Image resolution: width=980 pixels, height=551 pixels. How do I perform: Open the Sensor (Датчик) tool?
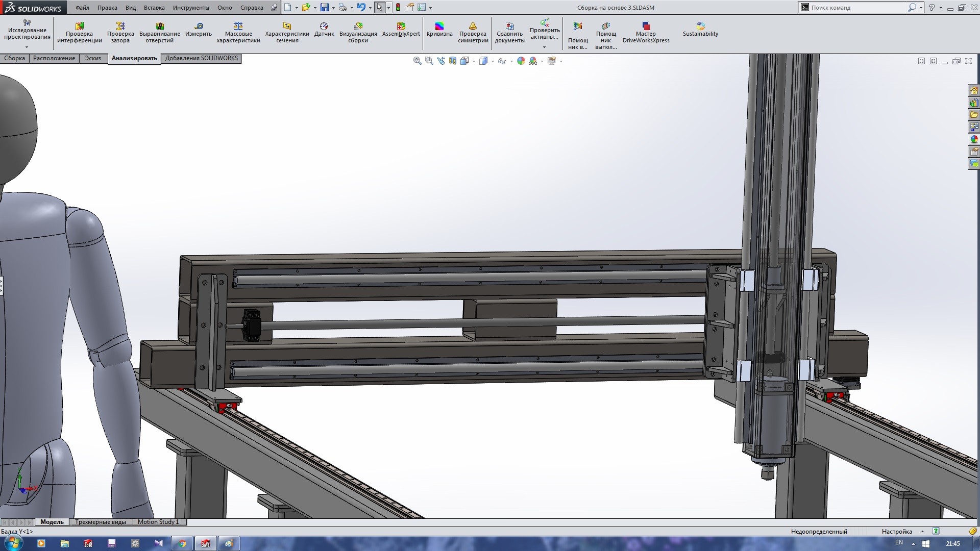(x=324, y=30)
